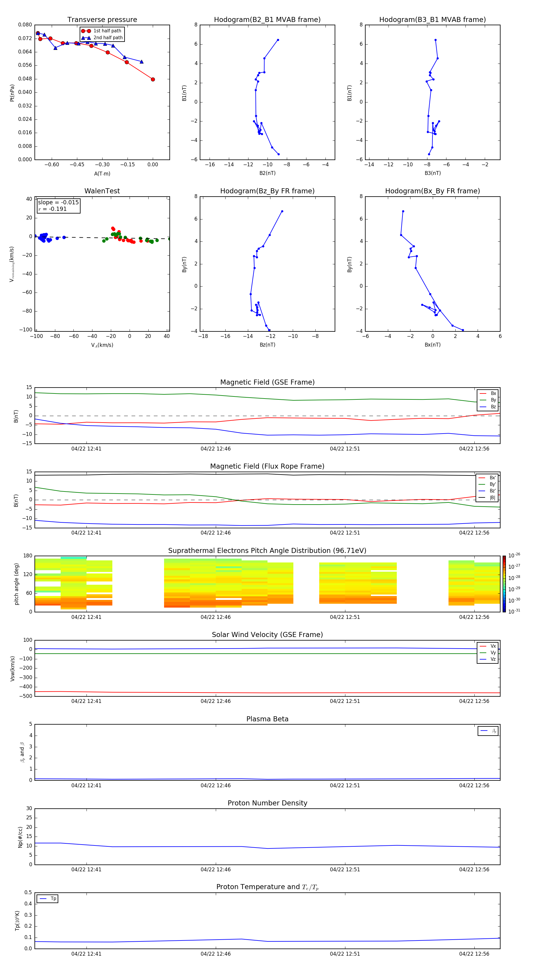Image resolution: width=535 pixels, height=980 pixels.
Task: Click the "Hodogram(B3_B1 MVAB frame)" title
Action: [432, 20]
